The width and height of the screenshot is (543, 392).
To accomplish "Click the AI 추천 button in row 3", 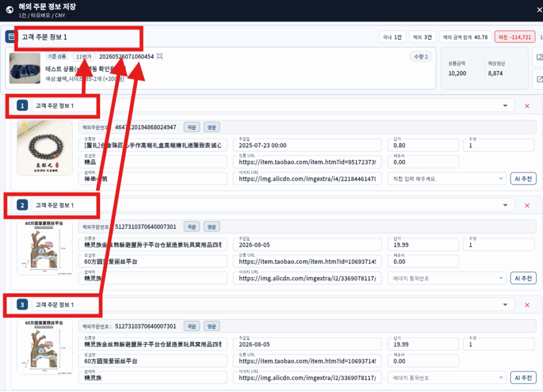I will pyautogui.click(x=523, y=378).
